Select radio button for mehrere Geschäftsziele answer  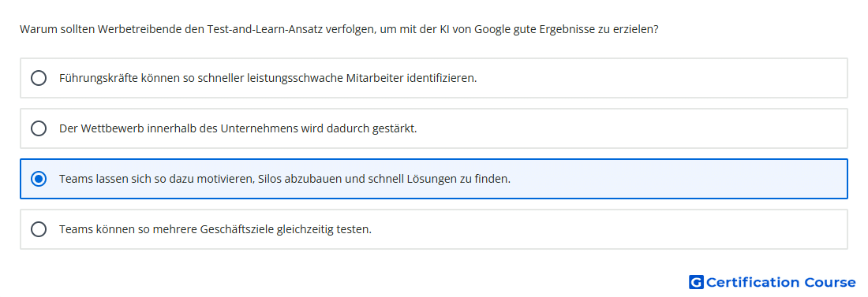pyautogui.click(x=39, y=229)
